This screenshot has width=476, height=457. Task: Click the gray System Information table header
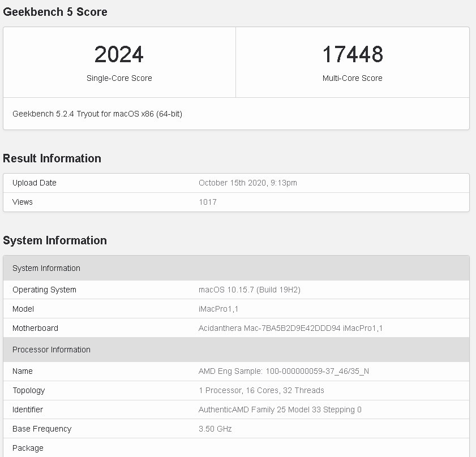(x=236, y=268)
